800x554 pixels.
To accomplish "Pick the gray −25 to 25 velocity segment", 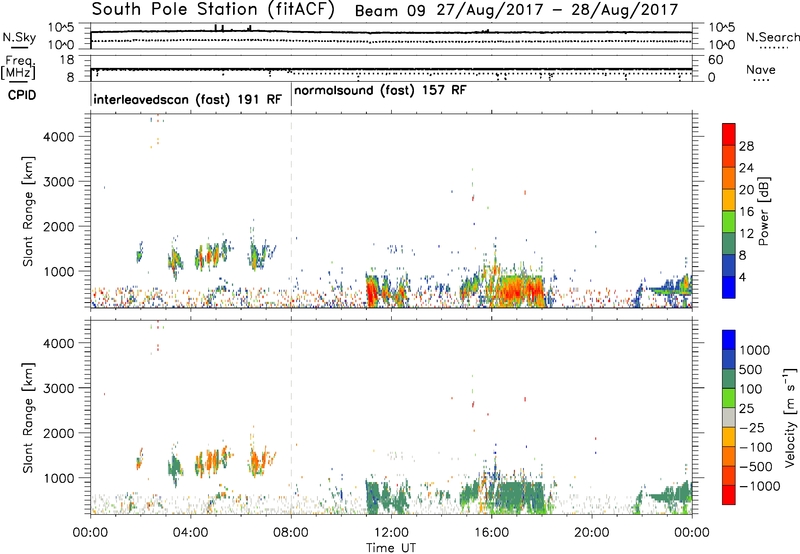I will [729, 418].
